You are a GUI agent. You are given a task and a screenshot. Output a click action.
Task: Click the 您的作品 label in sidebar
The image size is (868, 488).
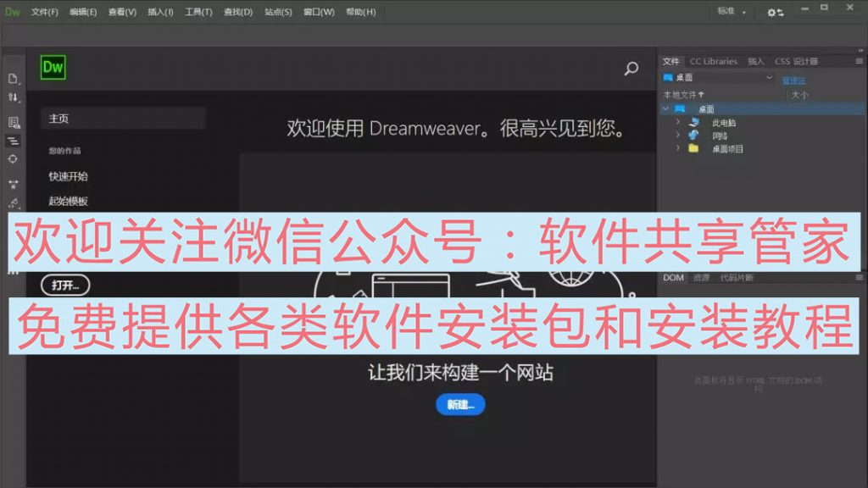coord(64,151)
